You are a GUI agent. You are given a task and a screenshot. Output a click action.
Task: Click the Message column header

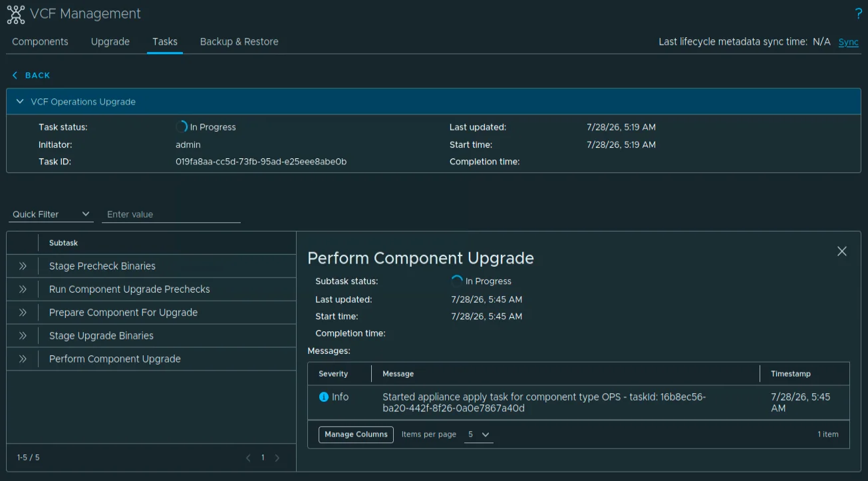[398, 374]
